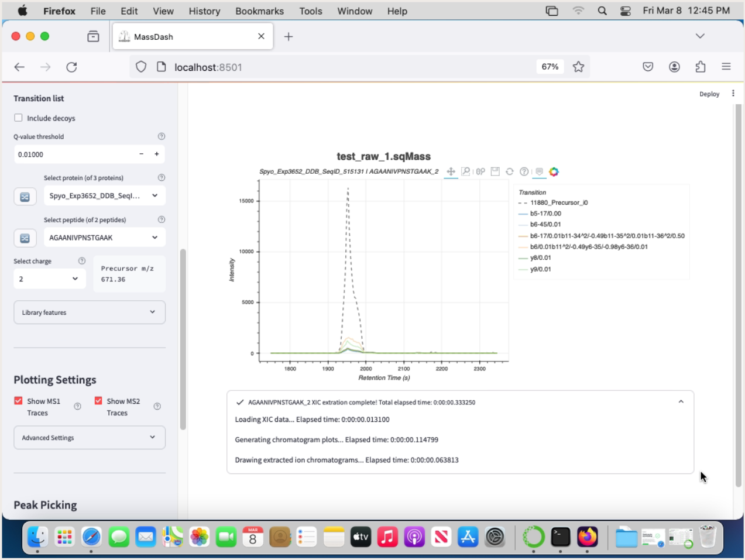
Task: Click the 67% zoom level indicator
Action: pyautogui.click(x=550, y=67)
